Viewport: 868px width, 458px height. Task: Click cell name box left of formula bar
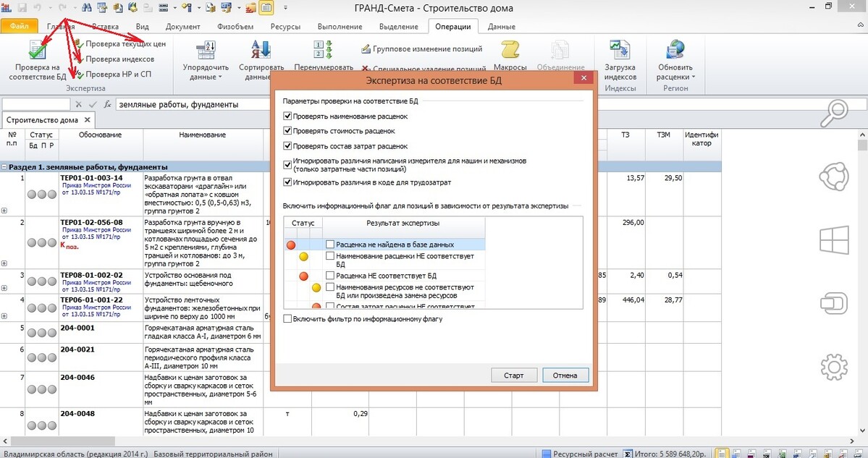pyautogui.click(x=36, y=104)
